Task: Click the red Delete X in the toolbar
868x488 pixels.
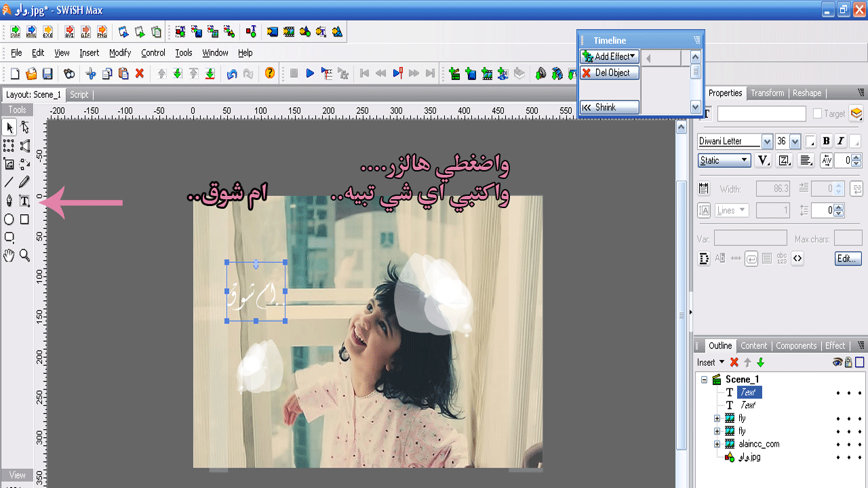Action: 140,73
